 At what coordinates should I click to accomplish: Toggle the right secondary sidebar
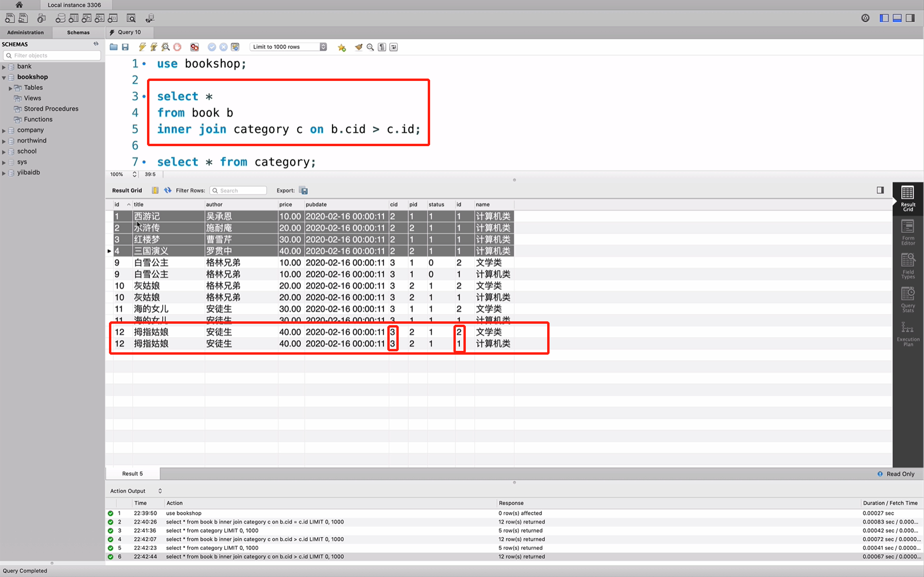click(910, 18)
